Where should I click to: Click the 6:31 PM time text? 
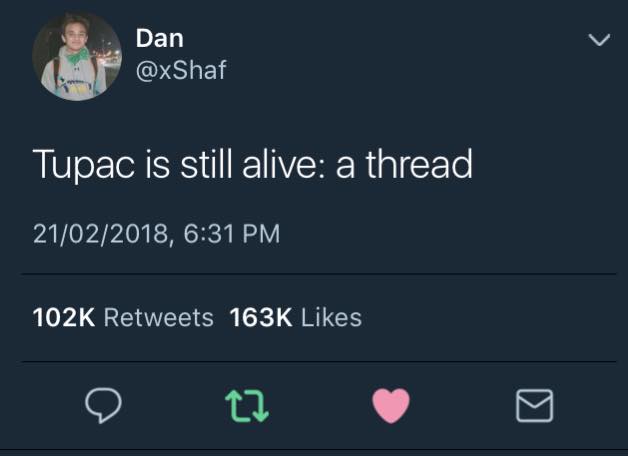pyautogui.click(x=232, y=234)
